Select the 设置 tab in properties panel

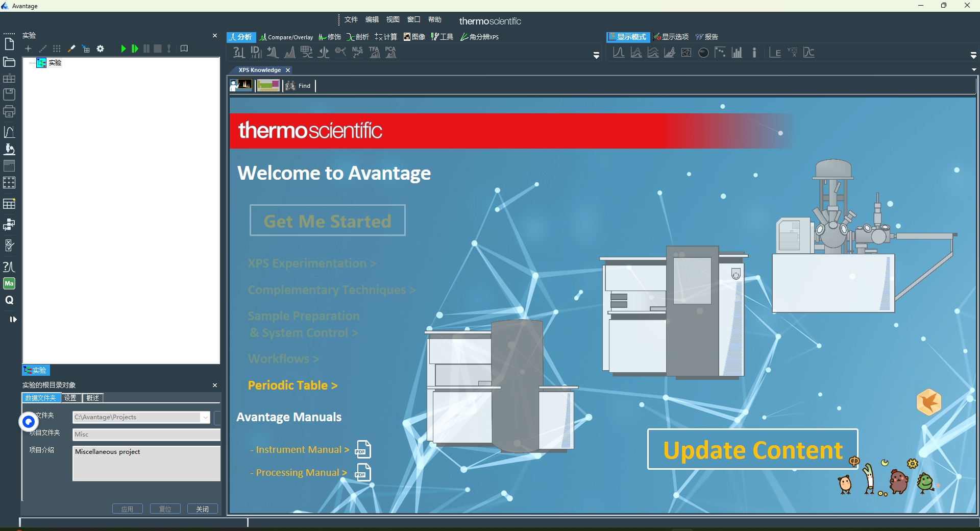coord(70,398)
